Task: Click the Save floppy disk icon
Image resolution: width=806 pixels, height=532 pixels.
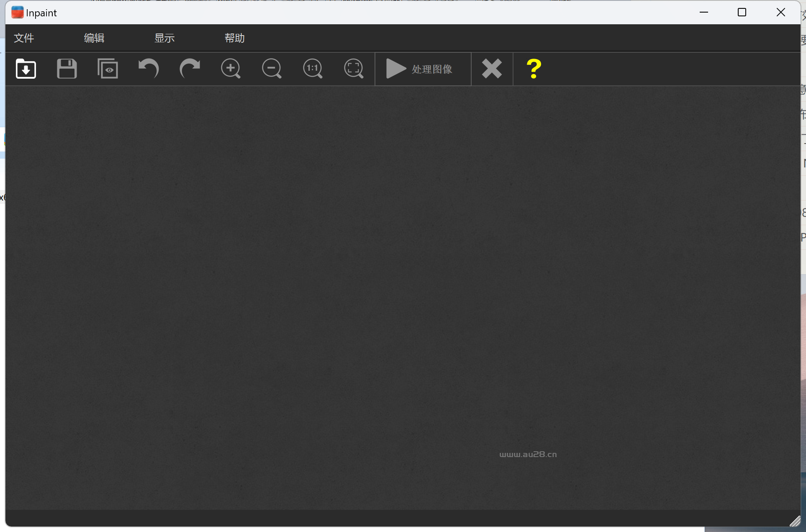Action: tap(67, 69)
